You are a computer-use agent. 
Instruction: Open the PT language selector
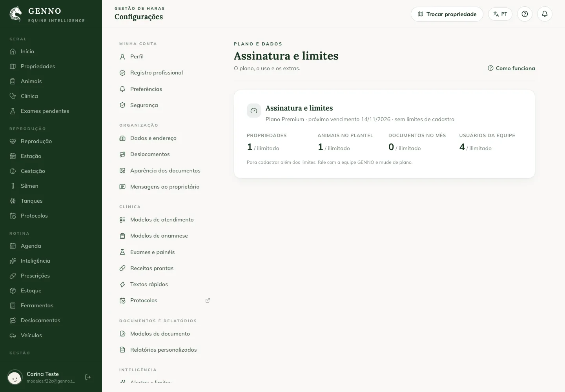500,14
